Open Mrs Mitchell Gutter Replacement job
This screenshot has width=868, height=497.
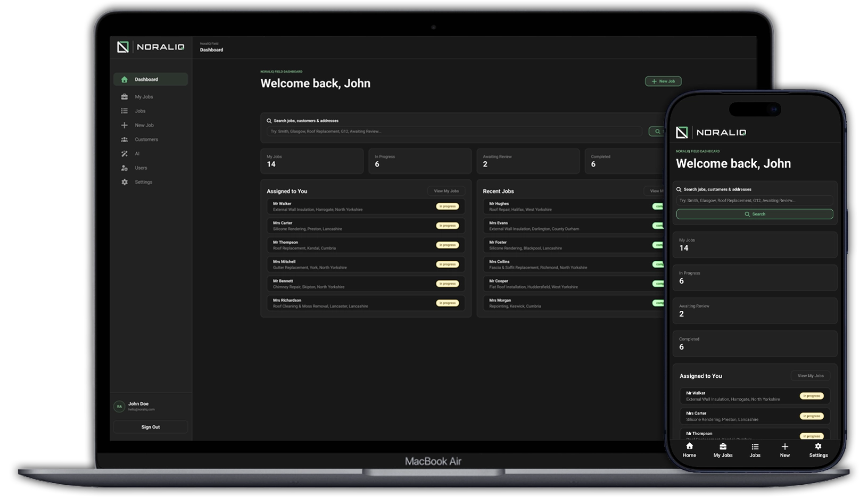[366, 264]
